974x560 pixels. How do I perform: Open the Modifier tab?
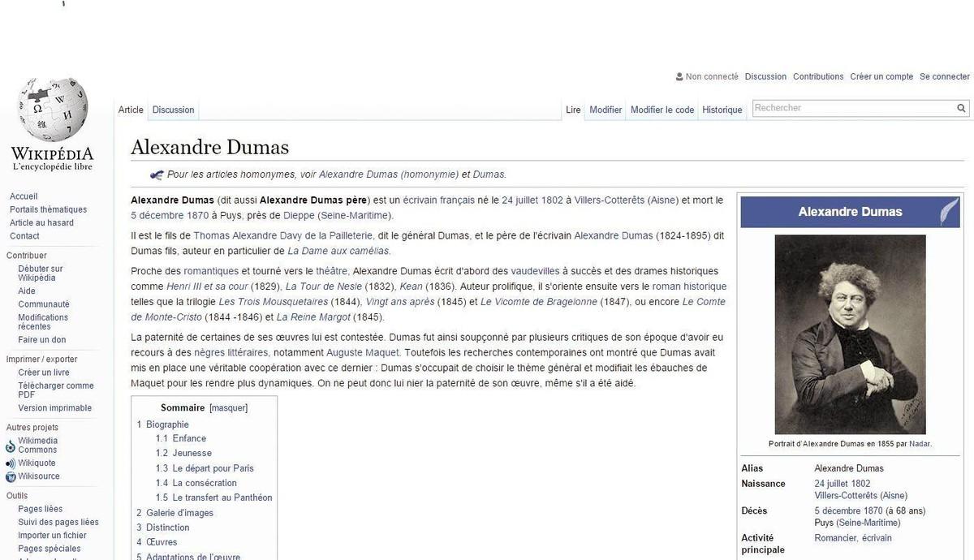point(606,110)
